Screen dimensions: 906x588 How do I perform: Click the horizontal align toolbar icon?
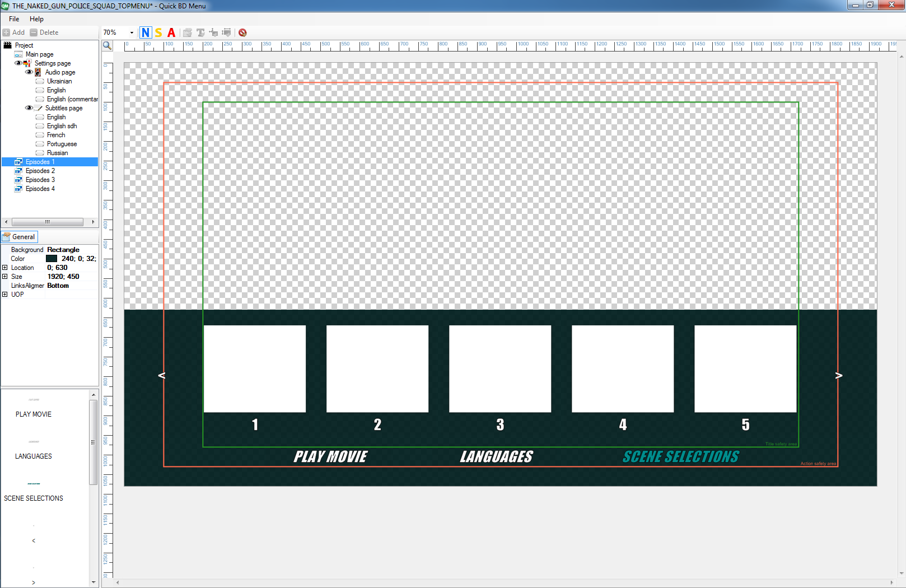pos(213,32)
